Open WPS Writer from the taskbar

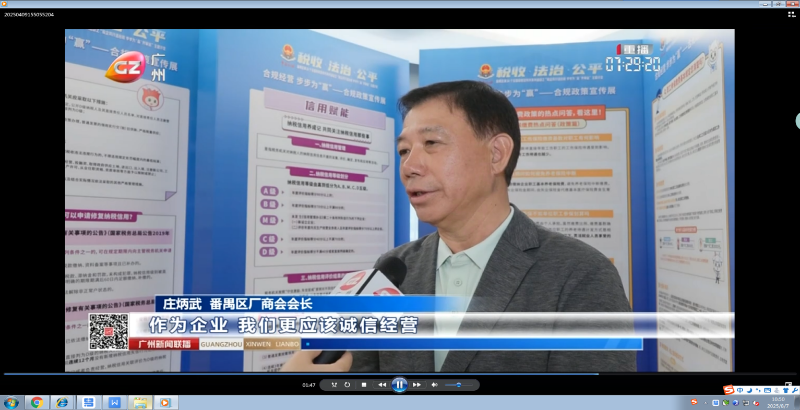pyautogui.click(x=114, y=402)
